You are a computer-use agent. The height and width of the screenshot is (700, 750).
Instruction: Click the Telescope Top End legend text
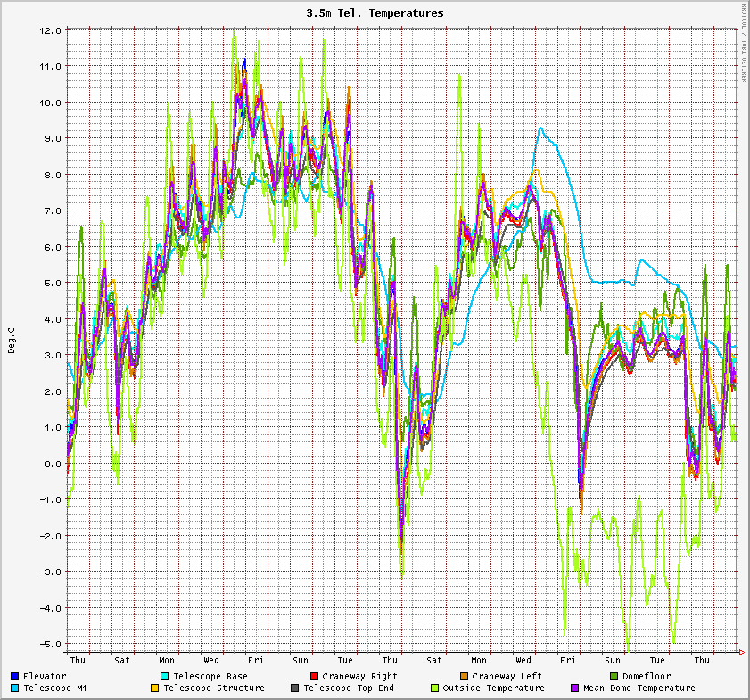348,688
